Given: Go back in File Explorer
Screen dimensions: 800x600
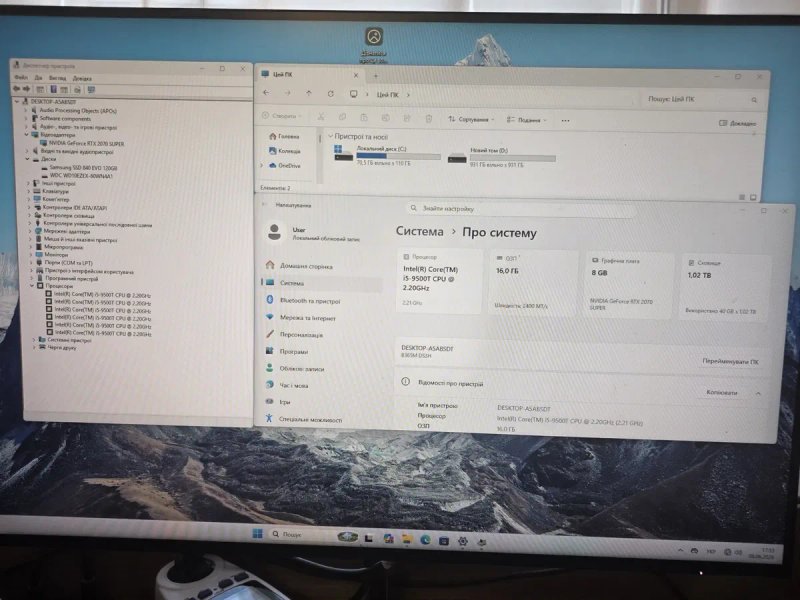Looking at the screenshot, I should coord(266,93).
